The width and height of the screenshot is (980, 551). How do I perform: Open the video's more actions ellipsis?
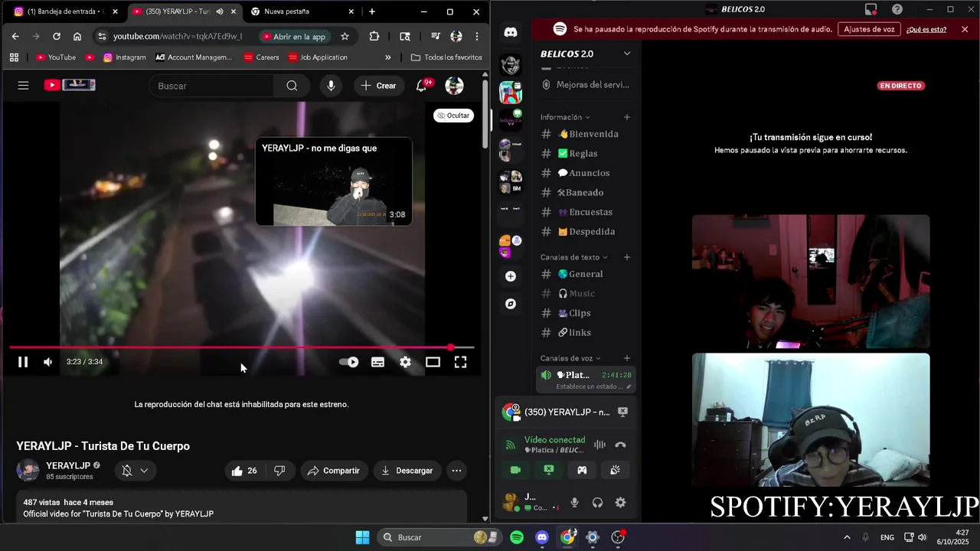[x=456, y=471]
